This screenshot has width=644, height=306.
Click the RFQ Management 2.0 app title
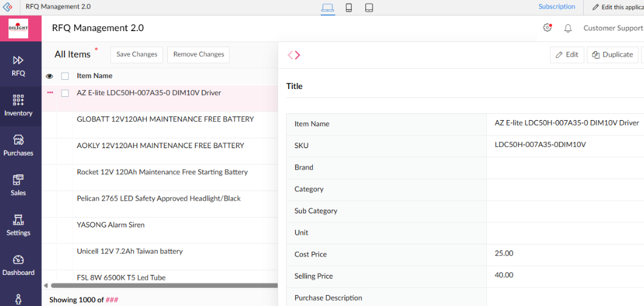tap(98, 28)
